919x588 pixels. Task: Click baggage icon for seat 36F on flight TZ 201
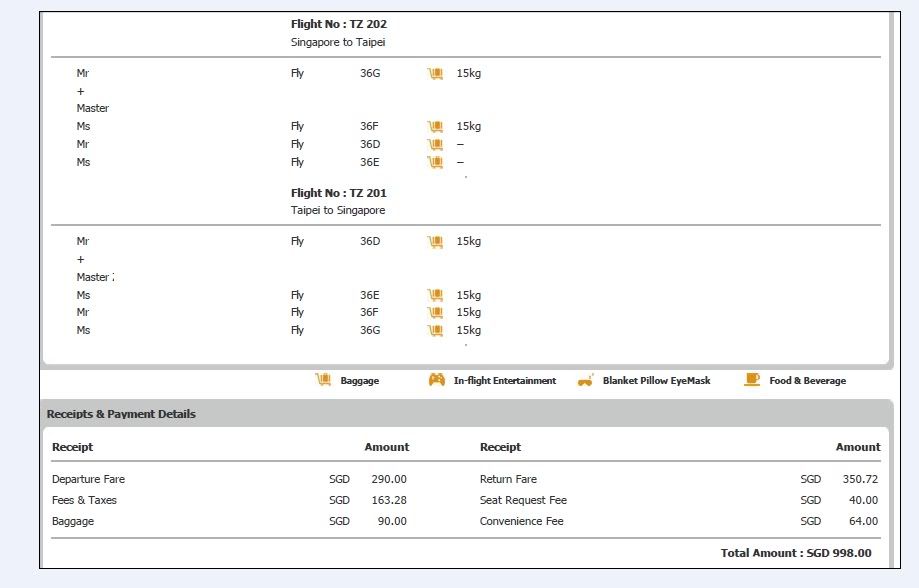(x=435, y=312)
